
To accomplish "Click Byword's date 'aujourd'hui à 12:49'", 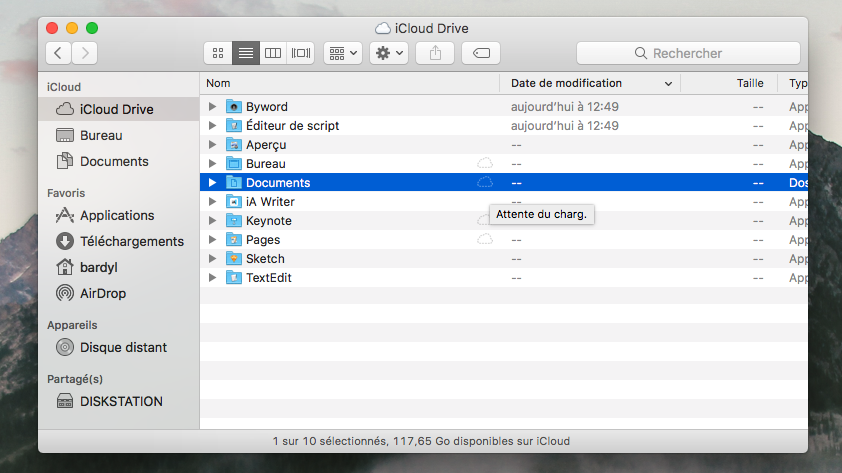I will pos(564,107).
